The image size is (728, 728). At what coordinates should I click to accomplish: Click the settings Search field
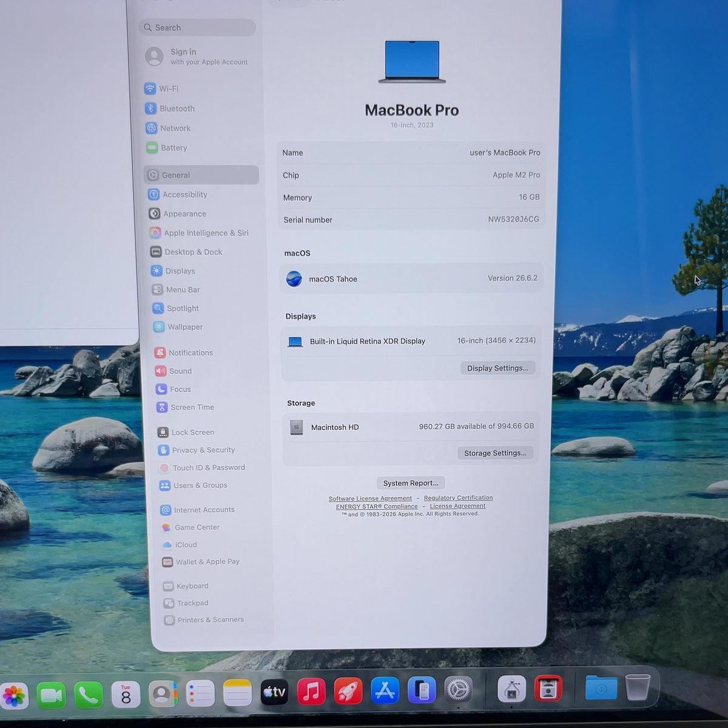point(197,27)
